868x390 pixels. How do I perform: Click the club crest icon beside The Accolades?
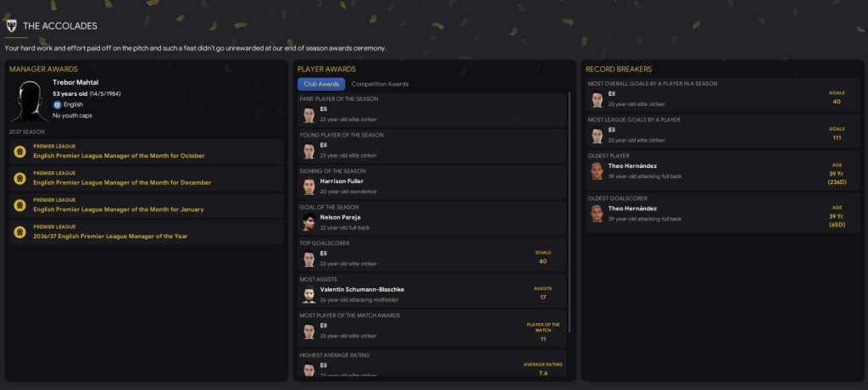[11, 25]
